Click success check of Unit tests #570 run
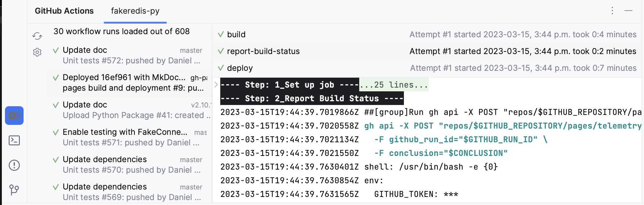The width and height of the screenshot is (644, 205). (56, 160)
